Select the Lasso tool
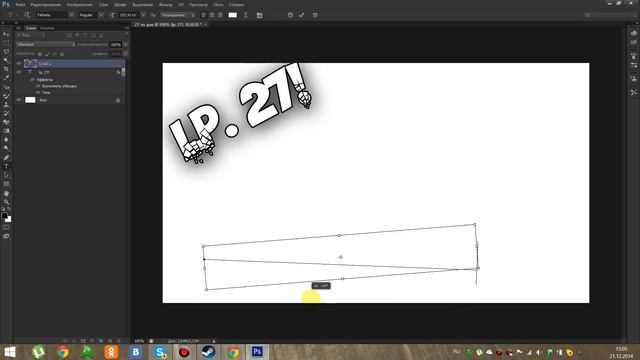Viewport: 640px width, 360px height. click(6, 52)
